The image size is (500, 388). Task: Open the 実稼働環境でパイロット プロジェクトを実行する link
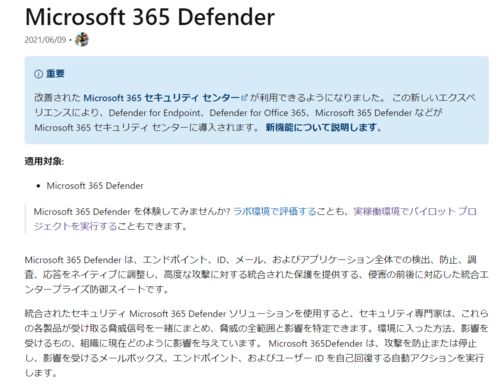(x=255, y=219)
